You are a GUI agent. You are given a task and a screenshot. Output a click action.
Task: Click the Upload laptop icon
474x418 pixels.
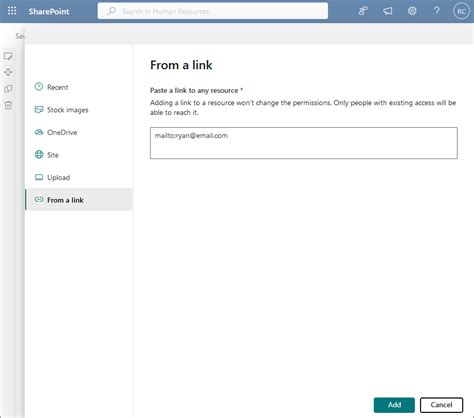[39, 177]
